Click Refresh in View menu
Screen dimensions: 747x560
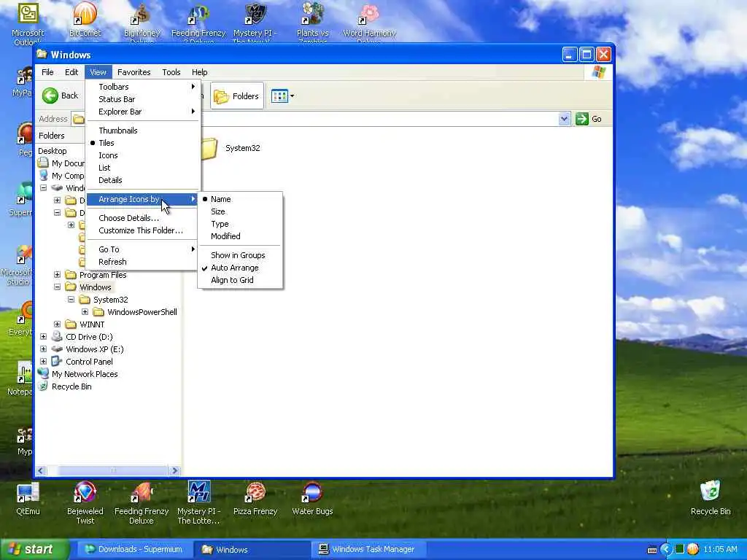click(142, 262)
